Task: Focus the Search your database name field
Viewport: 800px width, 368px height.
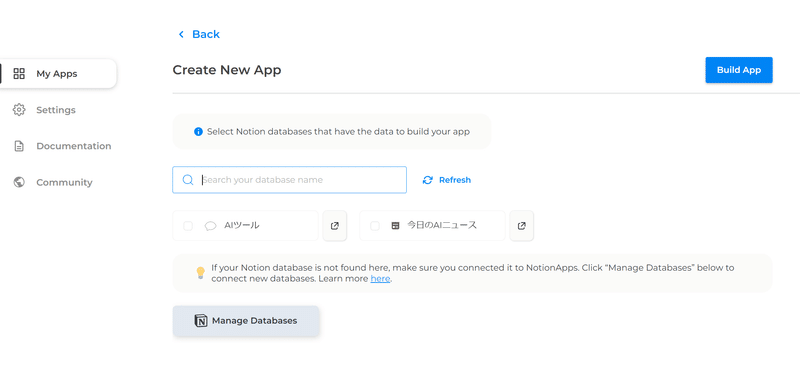Action: click(289, 180)
